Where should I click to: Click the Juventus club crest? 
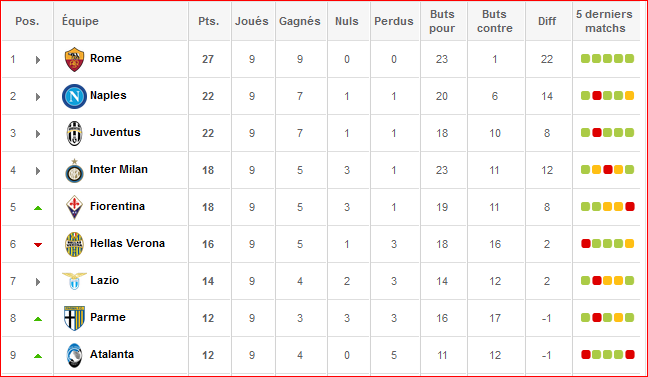pos(74,134)
